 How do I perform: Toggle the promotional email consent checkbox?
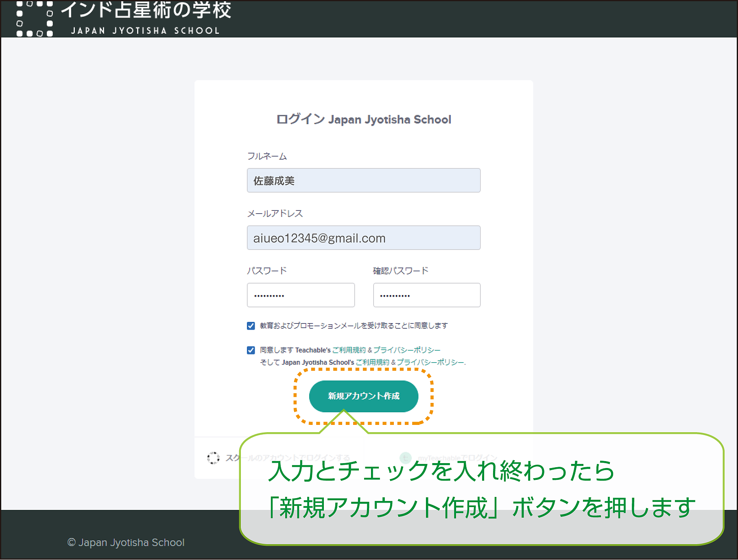tap(251, 326)
